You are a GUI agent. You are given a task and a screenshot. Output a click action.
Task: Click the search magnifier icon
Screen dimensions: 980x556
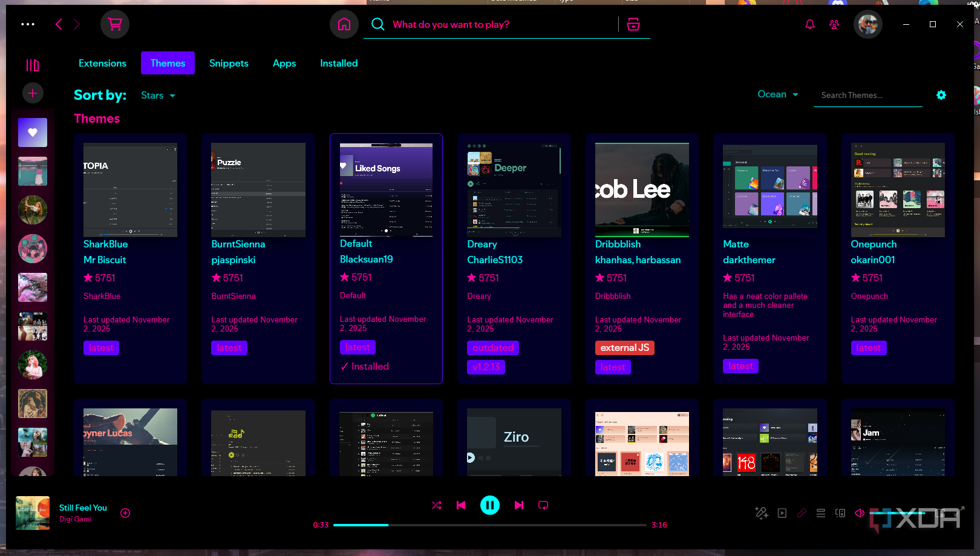pos(378,24)
